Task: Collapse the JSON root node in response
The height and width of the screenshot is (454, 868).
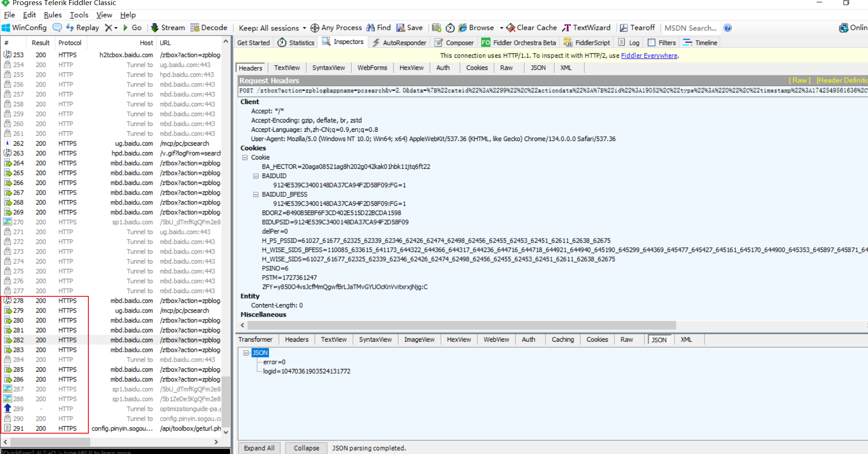Action: [246, 353]
